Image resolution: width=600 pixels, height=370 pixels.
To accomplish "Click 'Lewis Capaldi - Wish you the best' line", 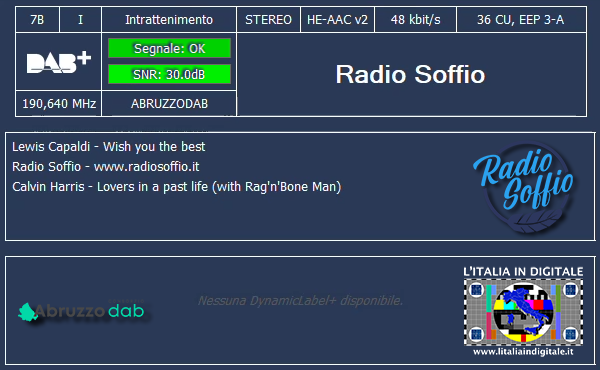I will click(109, 147).
